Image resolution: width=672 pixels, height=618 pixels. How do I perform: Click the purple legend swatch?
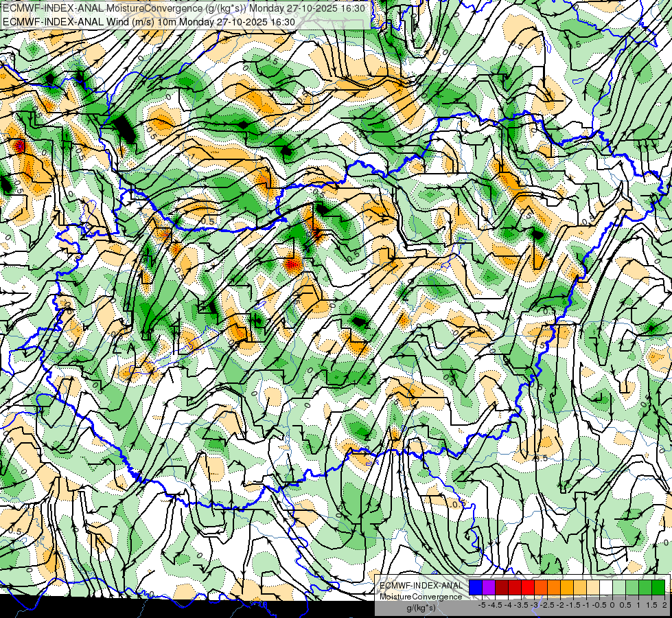coord(489,587)
